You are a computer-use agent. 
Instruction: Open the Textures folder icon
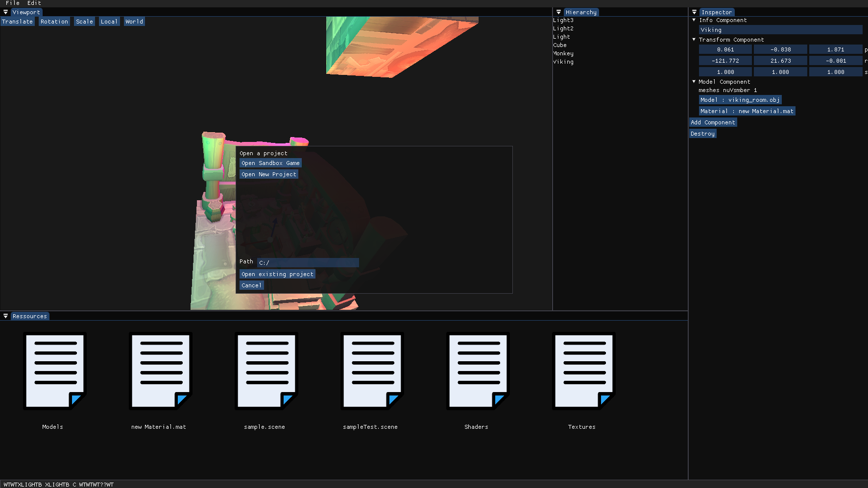[x=584, y=371]
